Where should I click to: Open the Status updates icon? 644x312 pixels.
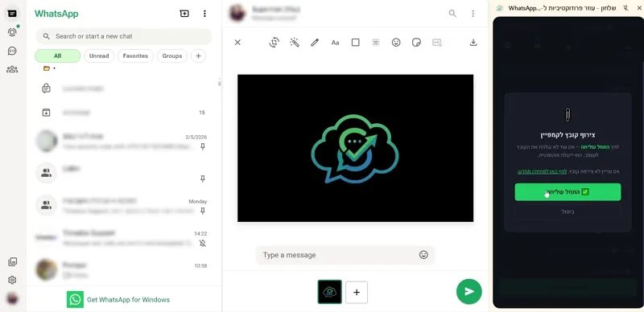tap(12, 32)
